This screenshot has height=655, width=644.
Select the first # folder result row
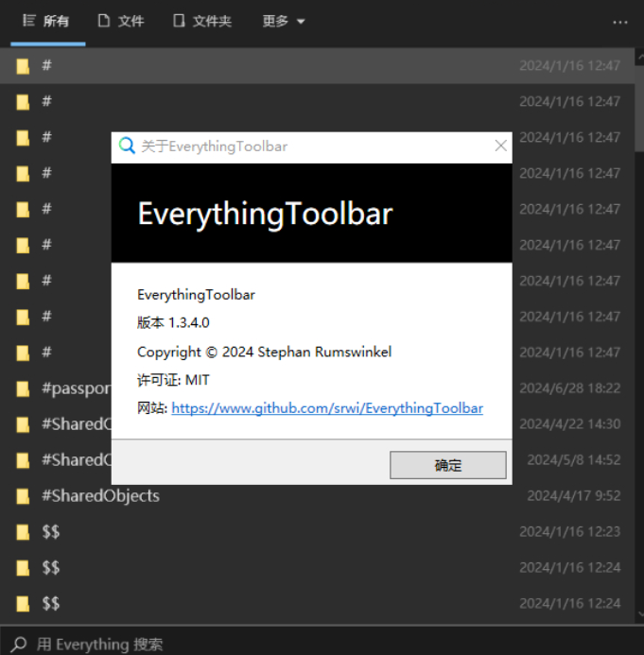coord(318,65)
